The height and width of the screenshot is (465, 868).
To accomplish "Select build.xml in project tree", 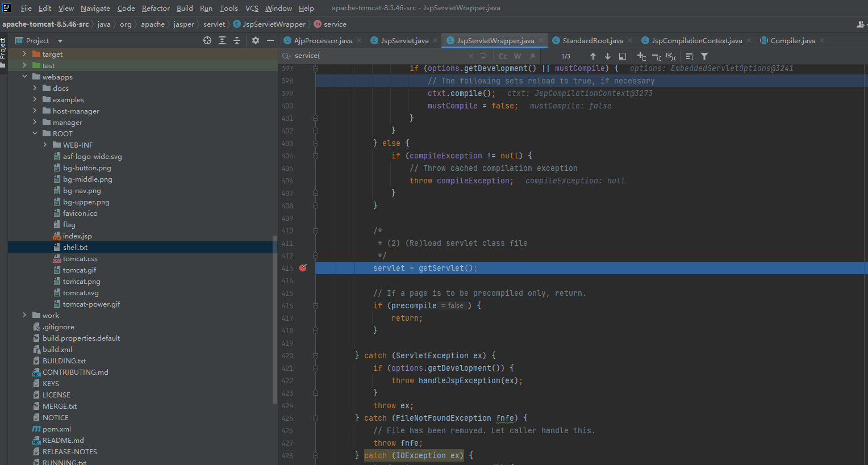I will (57, 349).
